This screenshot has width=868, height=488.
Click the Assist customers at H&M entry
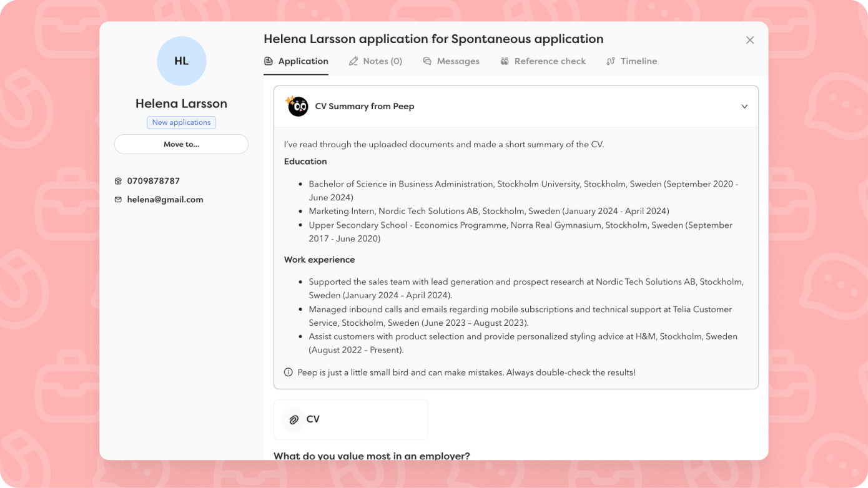click(523, 343)
